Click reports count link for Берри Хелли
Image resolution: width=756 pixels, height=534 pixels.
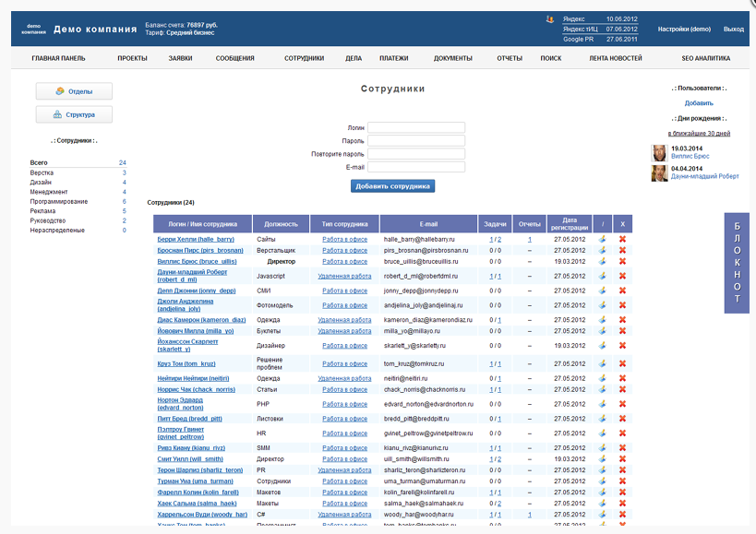530,239
